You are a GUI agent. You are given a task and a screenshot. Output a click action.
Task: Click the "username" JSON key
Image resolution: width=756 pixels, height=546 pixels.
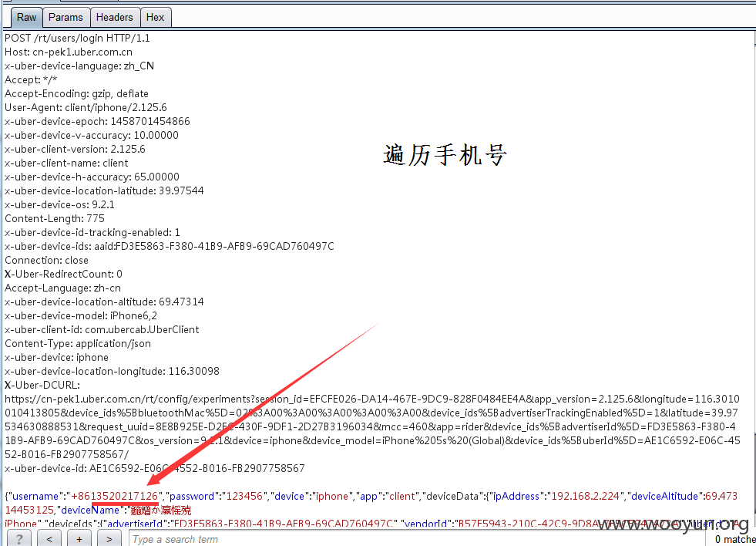click(x=35, y=497)
